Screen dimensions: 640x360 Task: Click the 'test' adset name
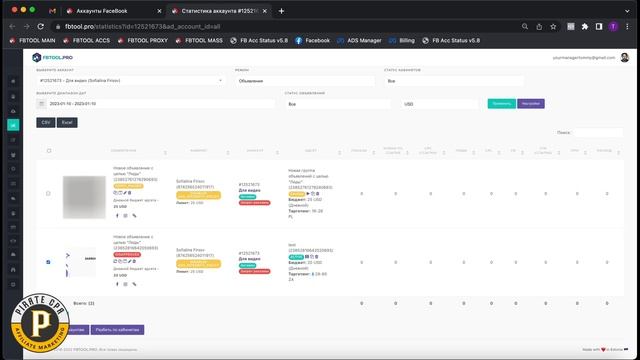coord(292,245)
